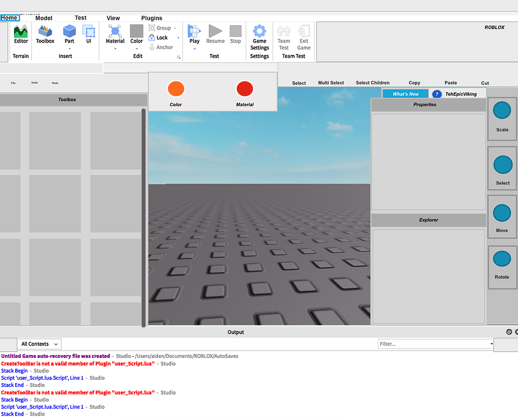The width and height of the screenshot is (518, 420).
Task: Expand the Material dropdown arrow in ribbon
Action: [115, 49]
